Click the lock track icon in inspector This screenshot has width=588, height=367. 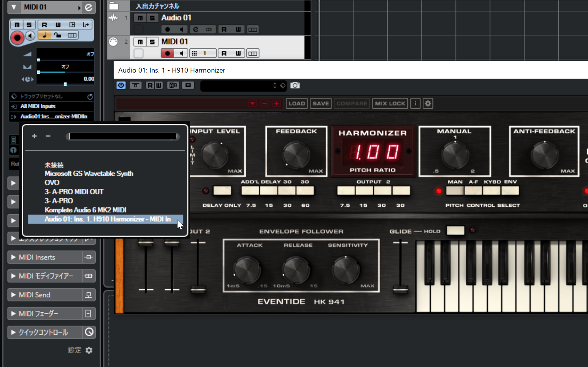pos(58,35)
